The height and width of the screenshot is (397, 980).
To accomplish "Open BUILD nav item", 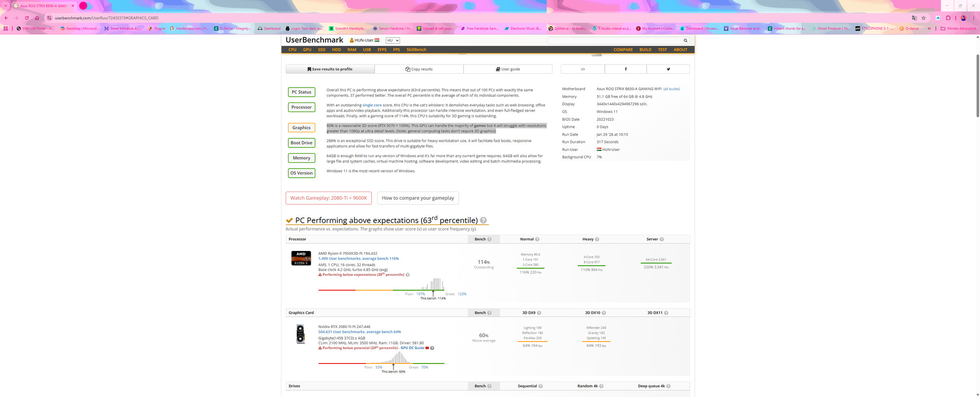I will pyautogui.click(x=645, y=50).
